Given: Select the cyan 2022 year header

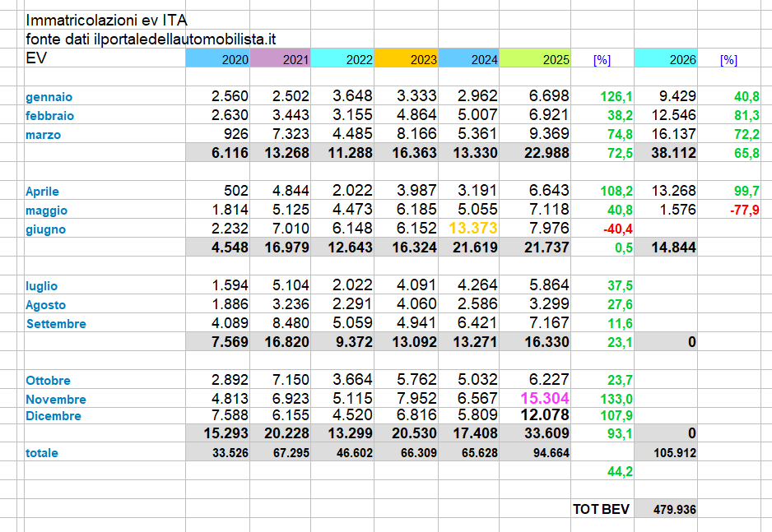Looking at the screenshot, I should [x=342, y=58].
